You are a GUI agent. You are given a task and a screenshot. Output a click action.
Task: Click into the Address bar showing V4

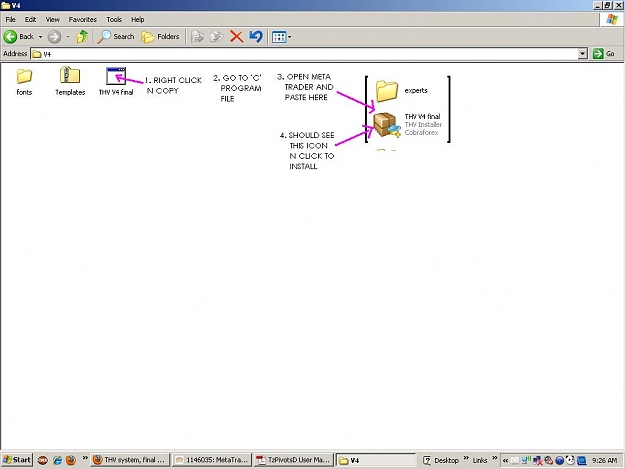click(305, 54)
